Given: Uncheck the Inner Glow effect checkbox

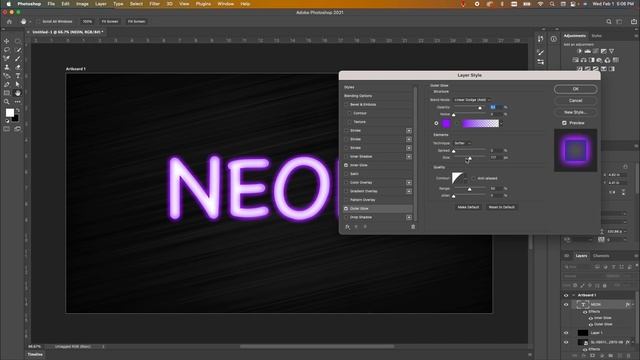Looking at the screenshot, I should tap(346, 165).
